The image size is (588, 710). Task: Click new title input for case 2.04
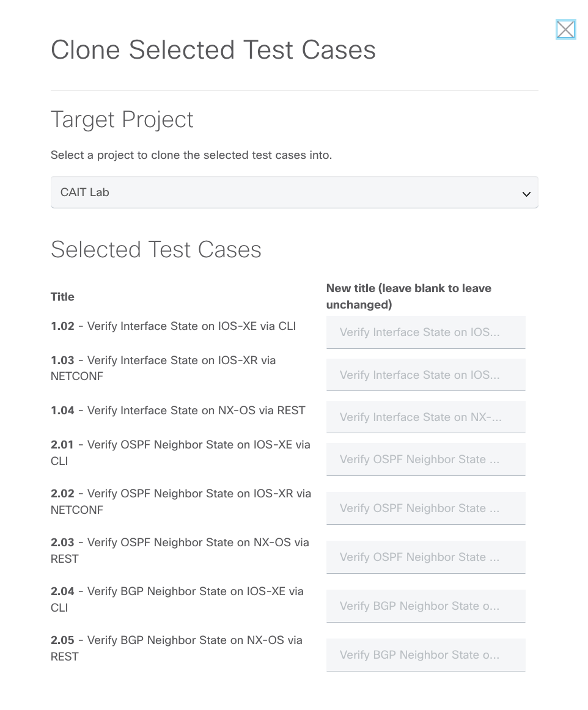(425, 606)
